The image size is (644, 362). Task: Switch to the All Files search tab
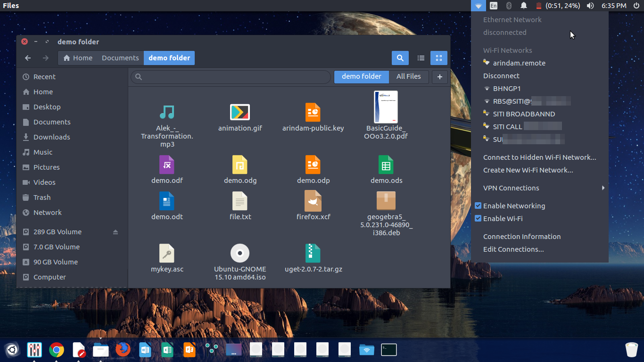pyautogui.click(x=408, y=76)
